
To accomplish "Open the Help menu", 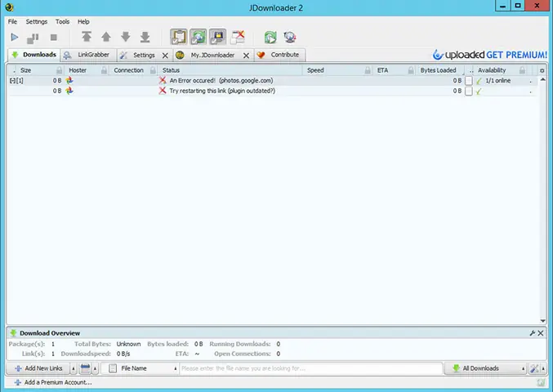I will point(83,21).
